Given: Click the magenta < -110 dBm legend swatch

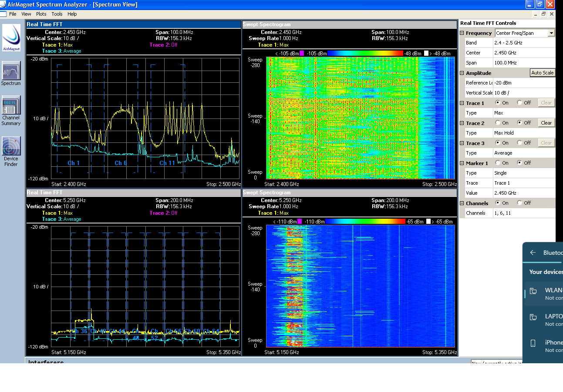Looking at the screenshot, I should pos(300,221).
